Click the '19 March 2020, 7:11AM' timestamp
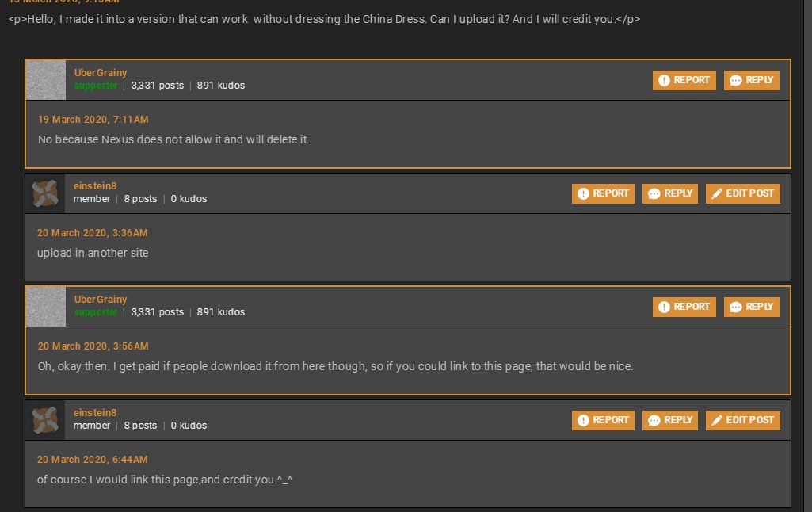The width and height of the screenshot is (812, 512). pos(93,120)
